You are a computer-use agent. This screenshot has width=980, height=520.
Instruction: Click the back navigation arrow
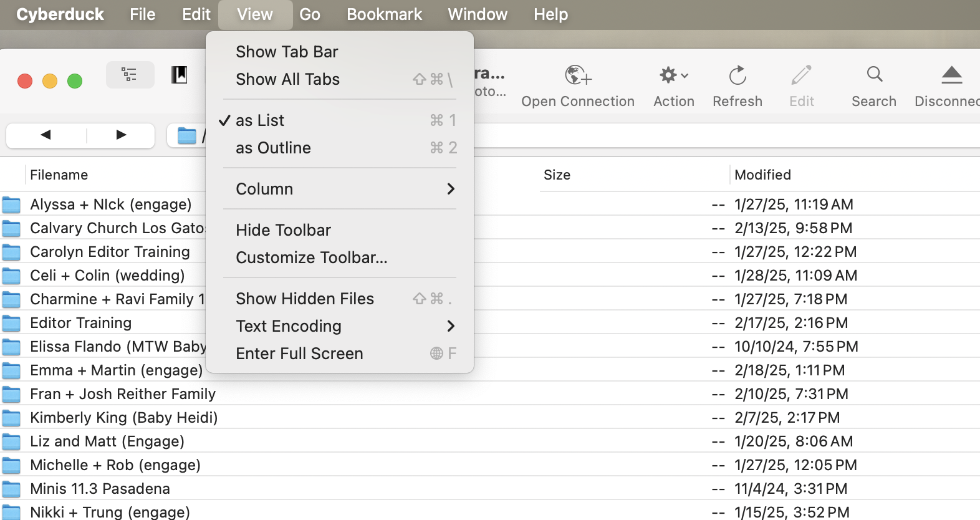click(x=46, y=135)
